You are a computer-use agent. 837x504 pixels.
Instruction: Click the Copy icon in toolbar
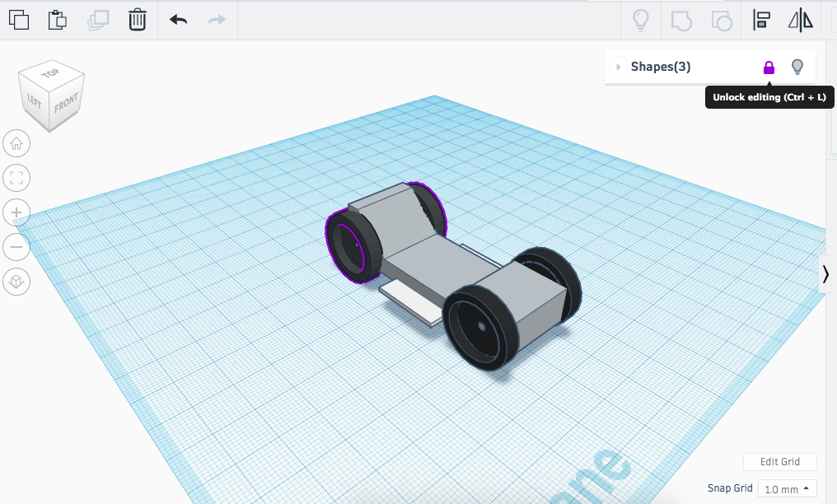[19, 20]
